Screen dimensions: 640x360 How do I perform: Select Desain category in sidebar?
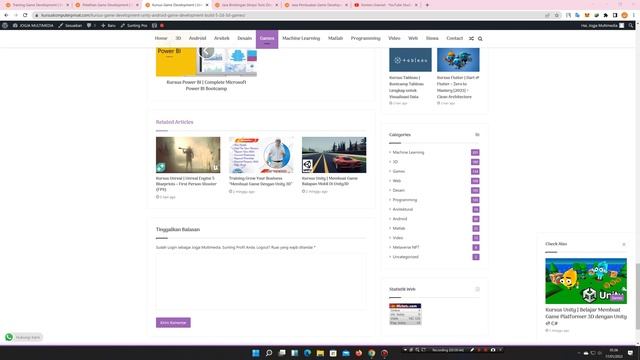[x=398, y=190]
